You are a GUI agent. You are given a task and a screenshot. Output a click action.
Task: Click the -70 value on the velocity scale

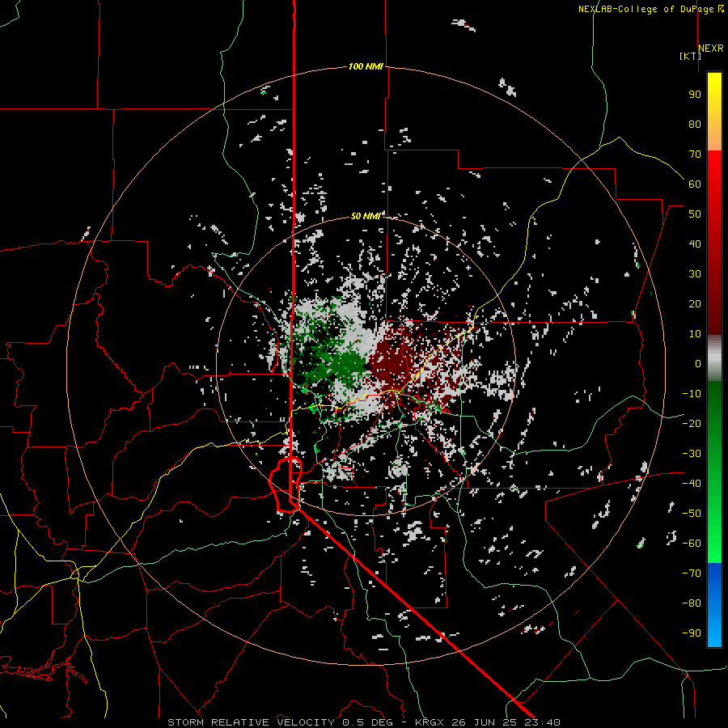tap(692, 574)
